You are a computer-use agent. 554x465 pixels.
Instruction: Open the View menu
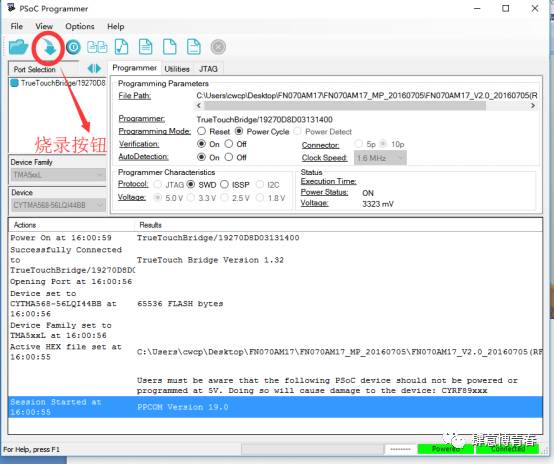(44, 27)
